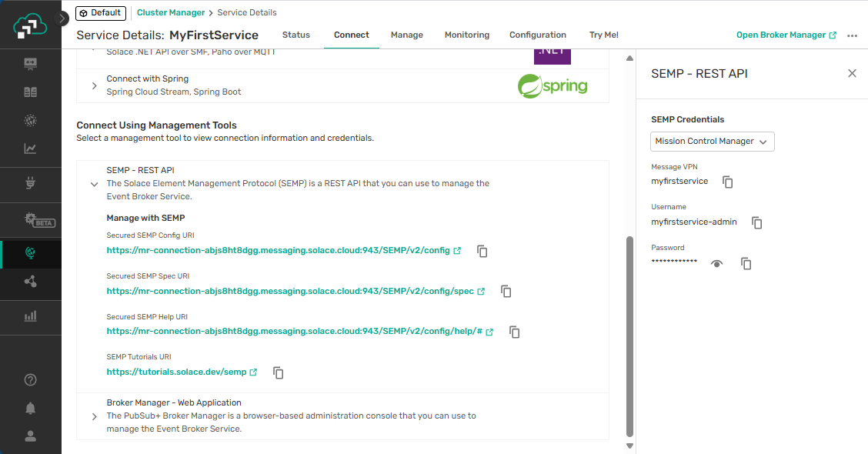Switch to the Try Me! tab

pyautogui.click(x=604, y=35)
